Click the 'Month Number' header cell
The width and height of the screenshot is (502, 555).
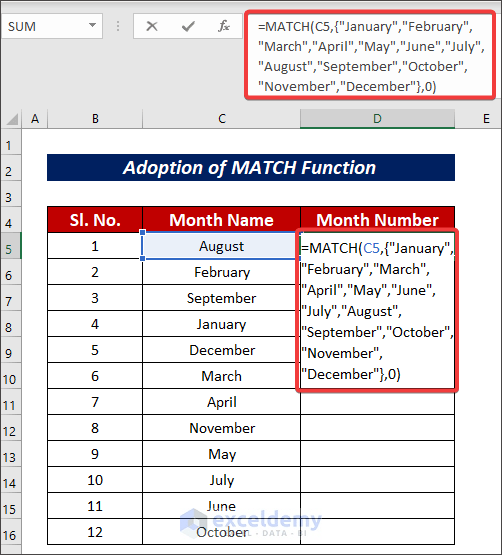(377, 220)
